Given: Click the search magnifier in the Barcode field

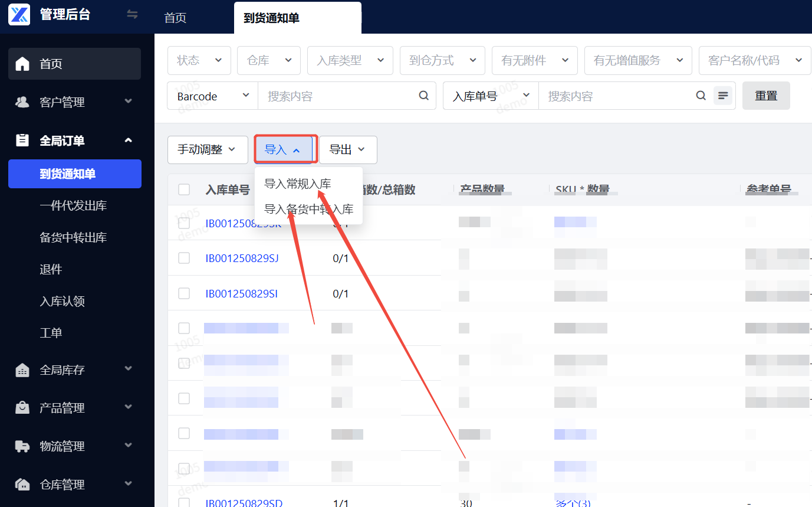Looking at the screenshot, I should [423, 96].
